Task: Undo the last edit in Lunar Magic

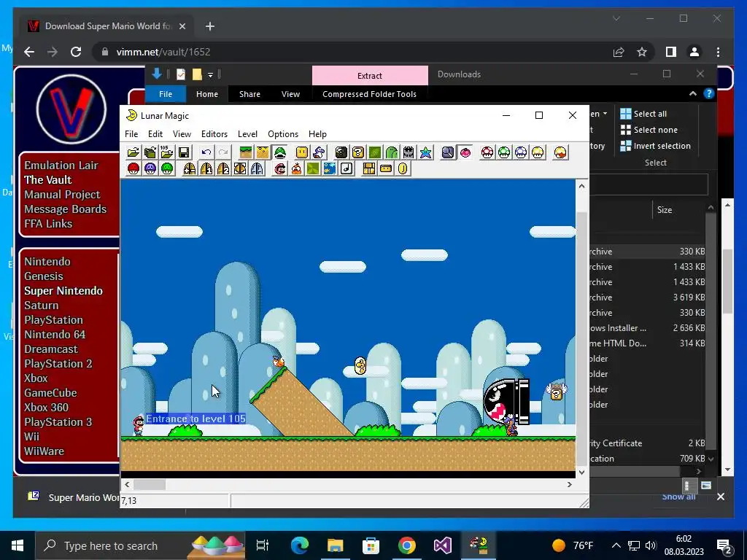Action: coord(206,152)
